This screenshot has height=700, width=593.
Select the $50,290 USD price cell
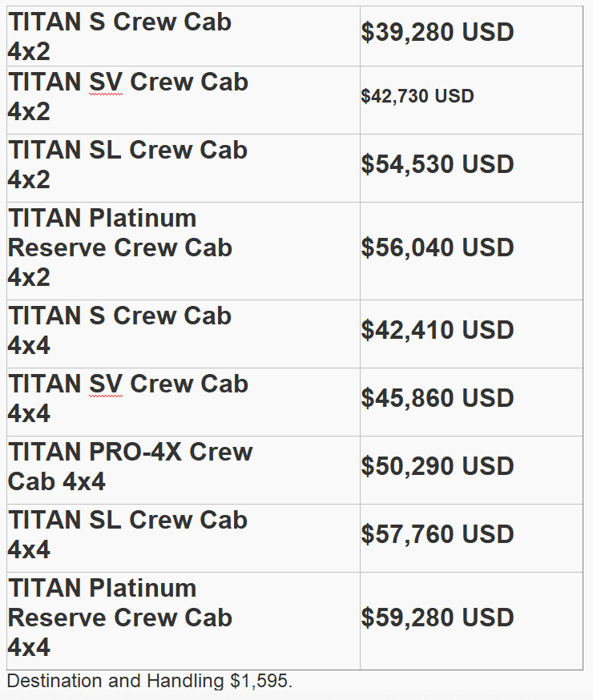[437, 466]
